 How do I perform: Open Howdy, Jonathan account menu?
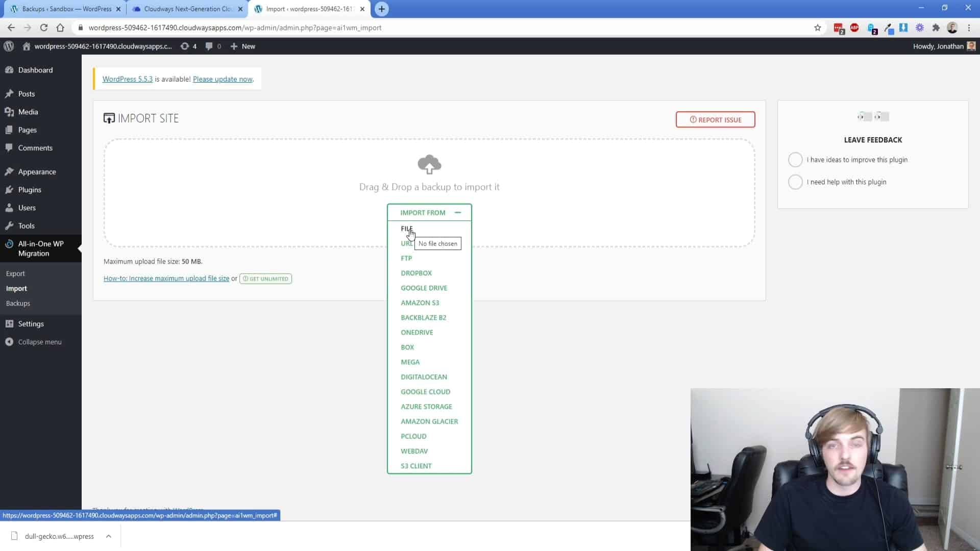click(x=944, y=46)
